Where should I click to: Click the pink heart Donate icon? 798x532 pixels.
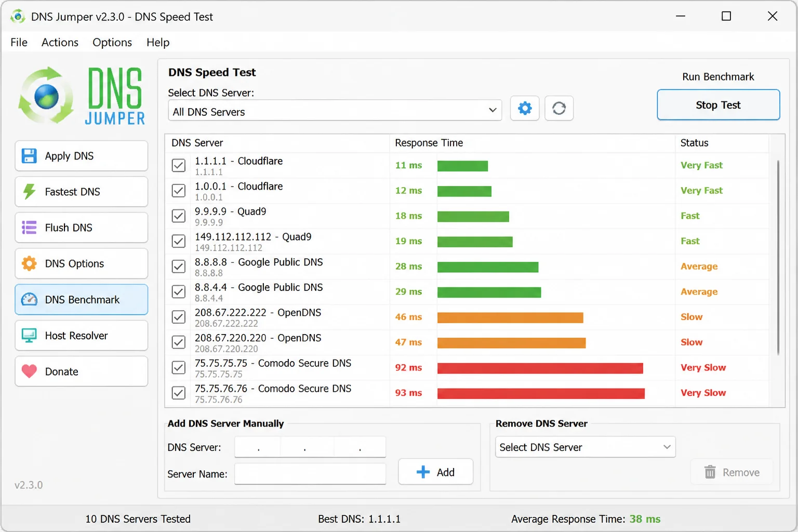click(29, 371)
